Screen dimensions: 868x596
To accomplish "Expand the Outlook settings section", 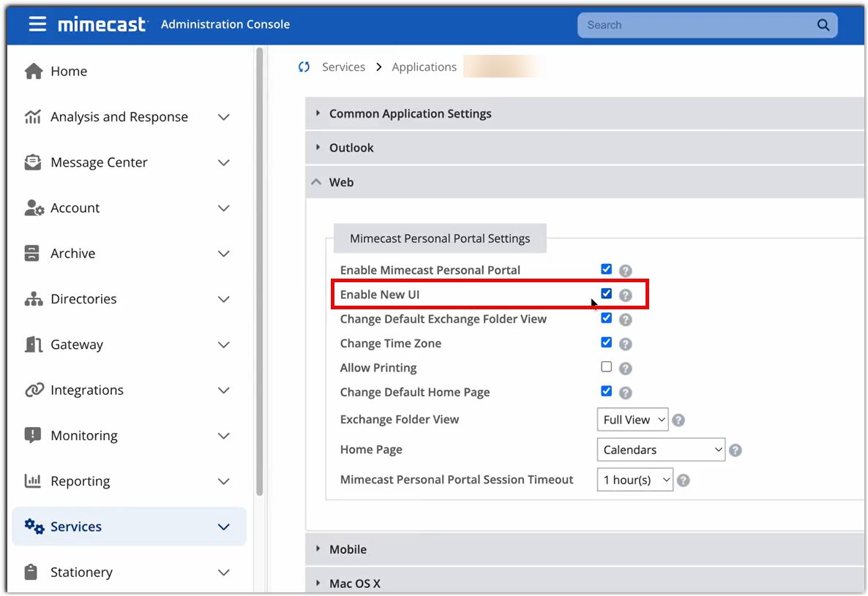I will [x=351, y=148].
